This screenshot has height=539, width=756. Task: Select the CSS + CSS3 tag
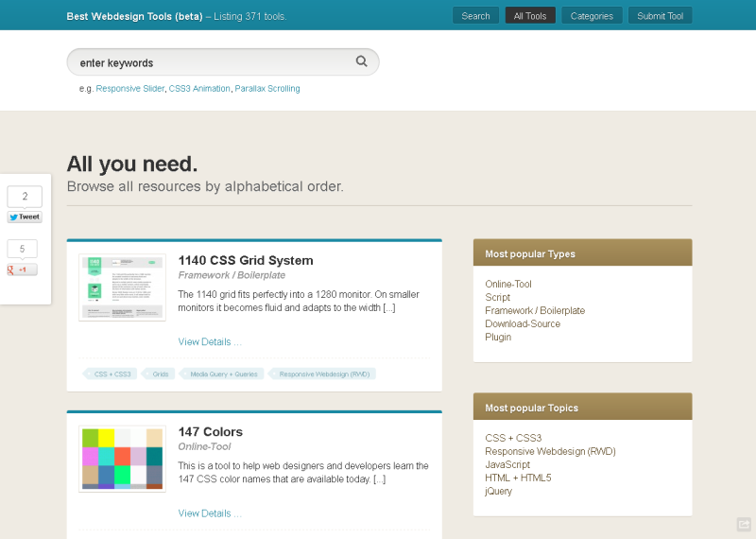tap(112, 374)
